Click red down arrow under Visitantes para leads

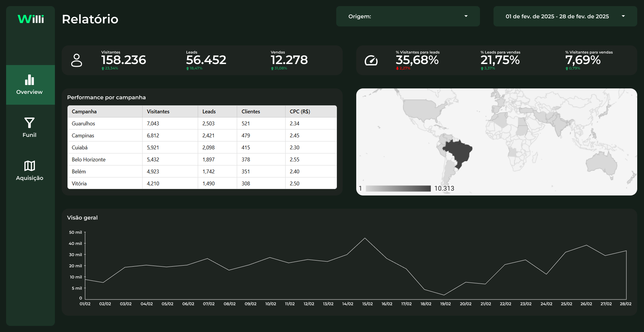pos(397,68)
